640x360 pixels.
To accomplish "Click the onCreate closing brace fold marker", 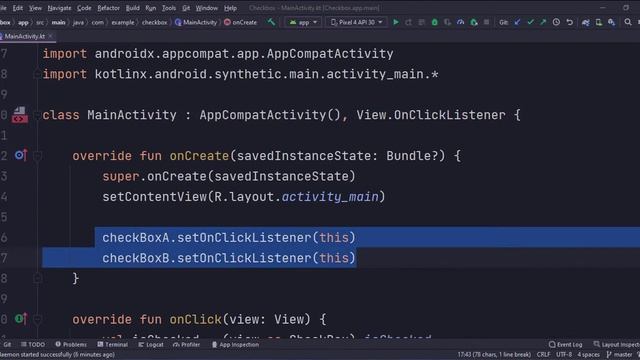I will (37, 278).
